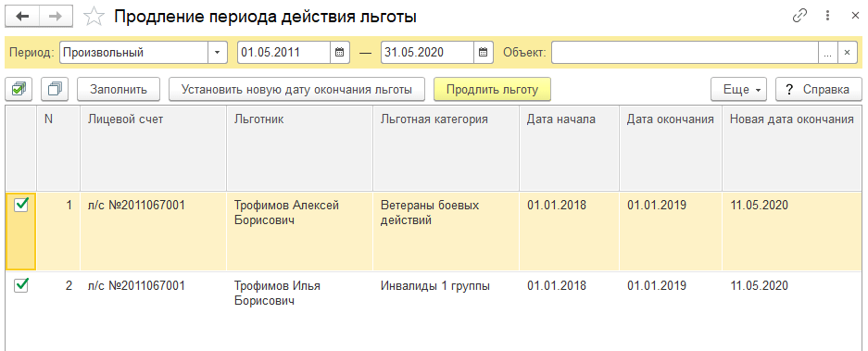This screenshot has height=351, width=868.
Task: Expand the Период dropdown arrow
Action: (x=217, y=53)
